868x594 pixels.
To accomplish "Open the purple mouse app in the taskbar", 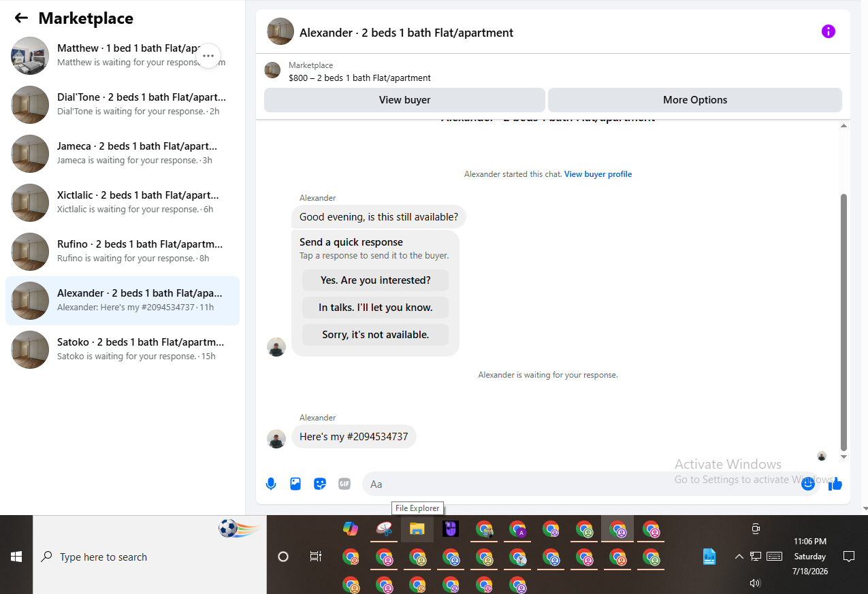I will pyautogui.click(x=451, y=529).
